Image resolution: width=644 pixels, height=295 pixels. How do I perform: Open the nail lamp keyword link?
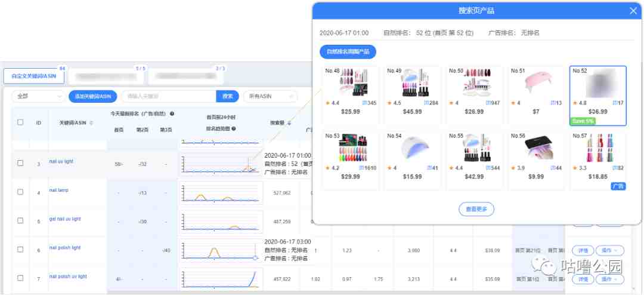58,190
